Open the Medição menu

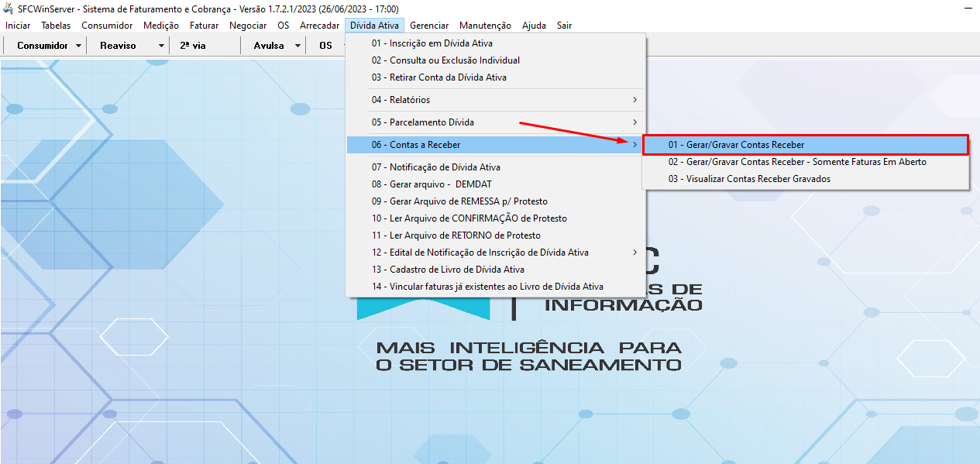pyautogui.click(x=160, y=25)
